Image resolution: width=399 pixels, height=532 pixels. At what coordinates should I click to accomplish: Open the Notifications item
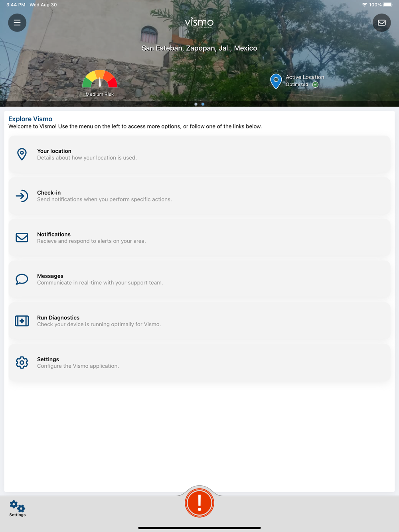(199, 238)
